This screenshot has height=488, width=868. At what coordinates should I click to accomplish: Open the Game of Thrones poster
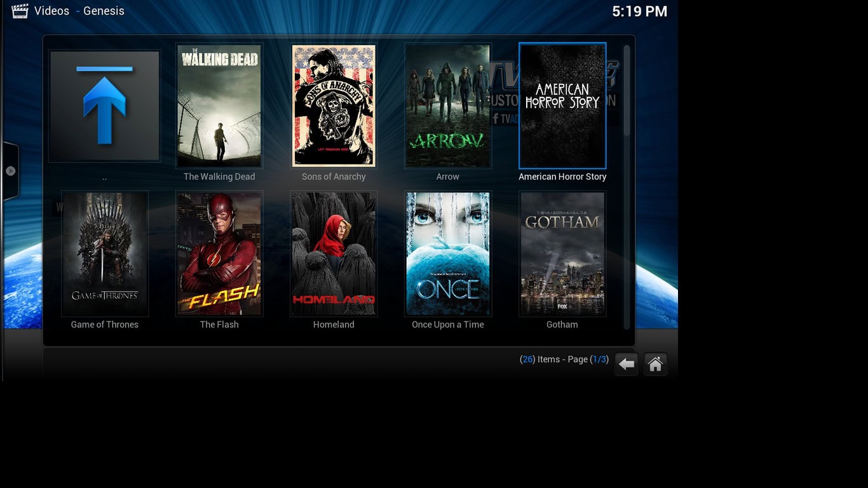pos(105,254)
